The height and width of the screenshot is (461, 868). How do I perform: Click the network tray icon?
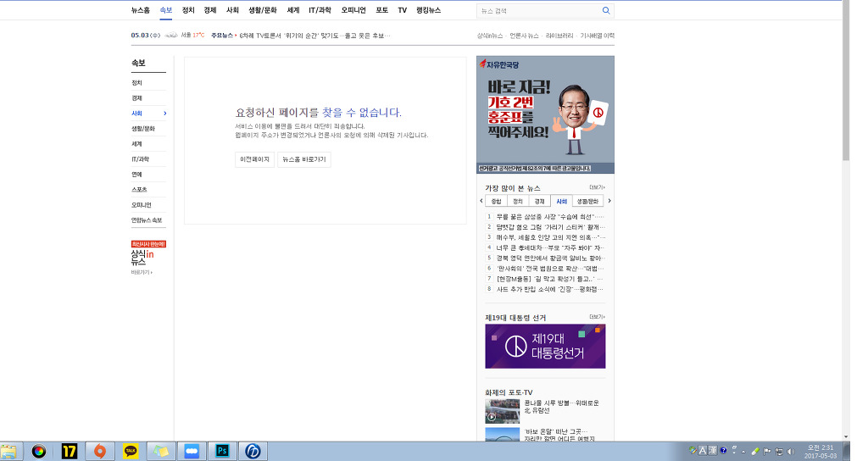click(x=779, y=451)
